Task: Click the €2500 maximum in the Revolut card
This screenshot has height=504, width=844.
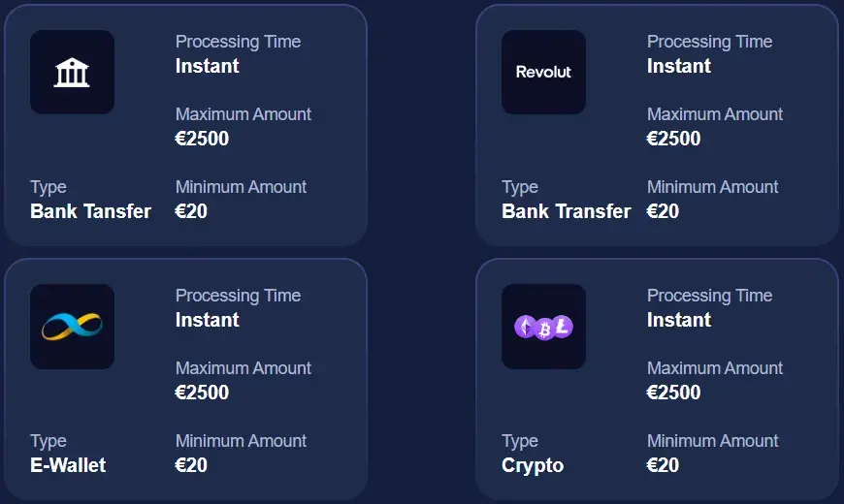Action: click(x=673, y=139)
